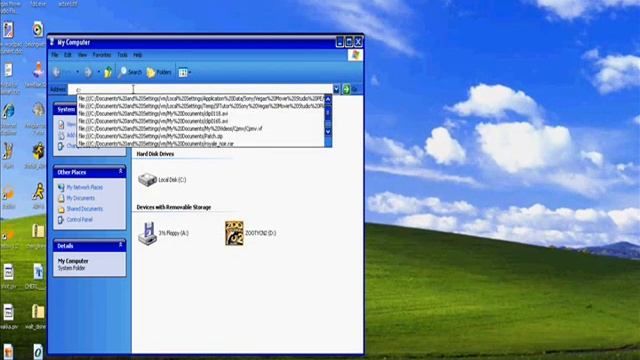
Task: Click the Control Panel icon in Other Places
Action: point(61,220)
